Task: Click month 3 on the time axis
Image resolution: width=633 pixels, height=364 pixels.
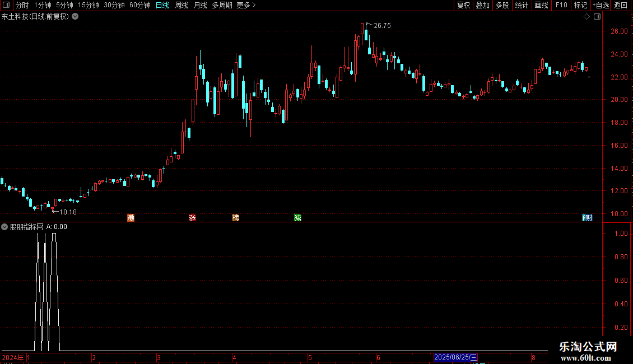Action: [159, 357]
